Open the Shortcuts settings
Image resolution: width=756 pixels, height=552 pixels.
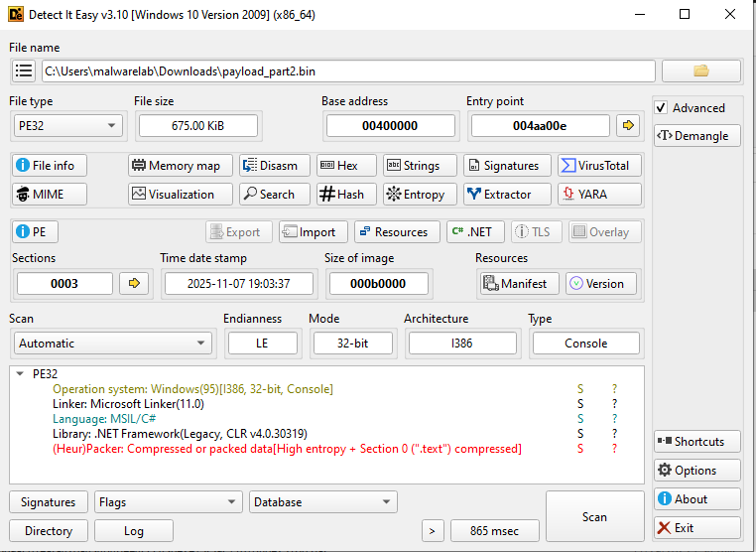pos(697,442)
